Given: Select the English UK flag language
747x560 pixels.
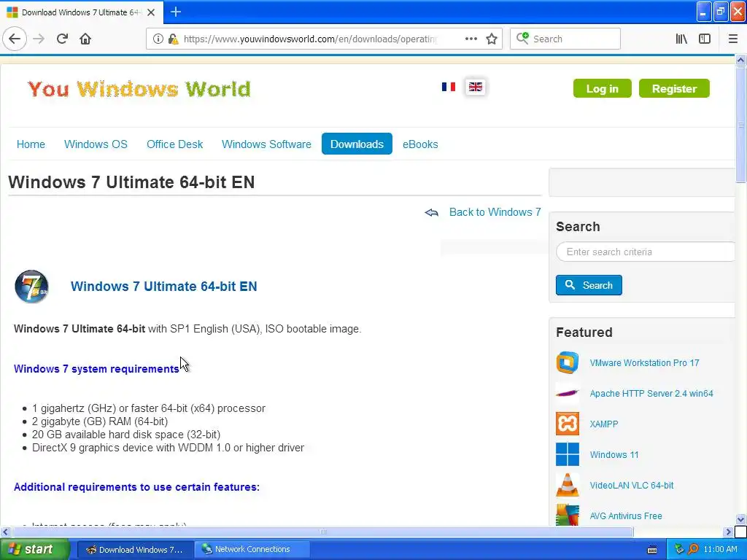Looking at the screenshot, I should pyautogui.click(x=476, y=87).
